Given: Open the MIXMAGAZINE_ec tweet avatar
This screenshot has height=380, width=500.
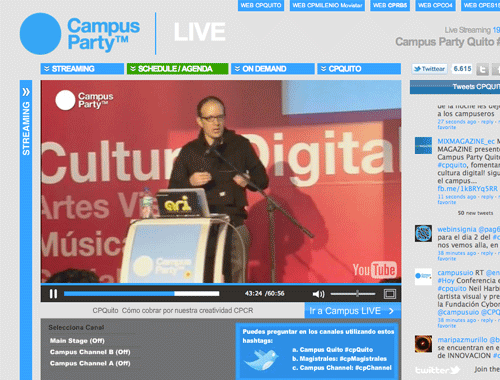Looking at the screenshot, I should coord(423,146).
